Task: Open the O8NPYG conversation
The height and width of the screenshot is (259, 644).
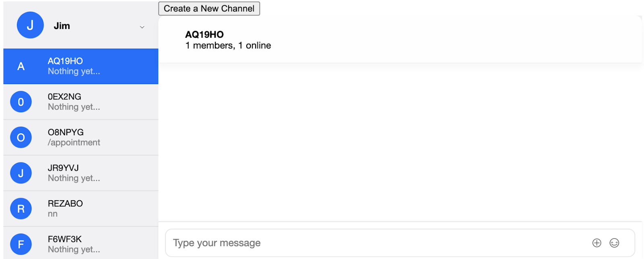Action: point(80,137)
